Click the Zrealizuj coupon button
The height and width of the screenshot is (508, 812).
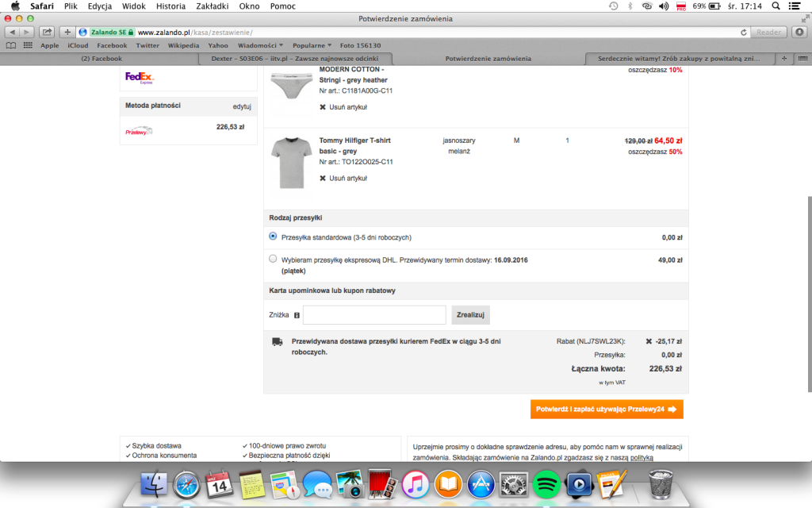pos(471,315)
